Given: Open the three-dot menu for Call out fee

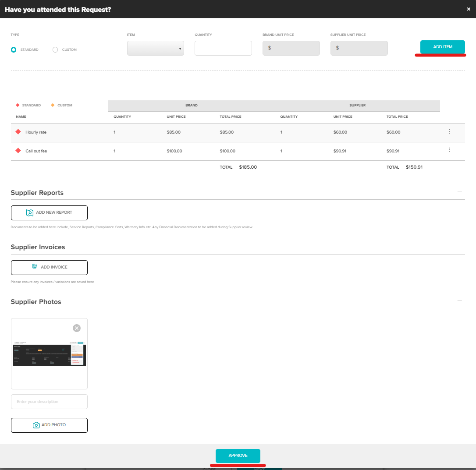Looking at the screenshot, I should pyautogui.click(x=449, y=150).
